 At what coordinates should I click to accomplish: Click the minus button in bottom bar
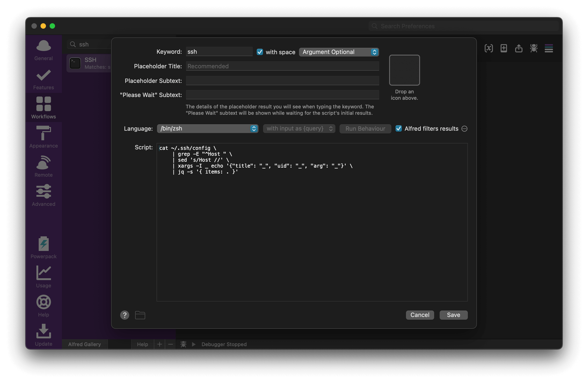point(170,344)
